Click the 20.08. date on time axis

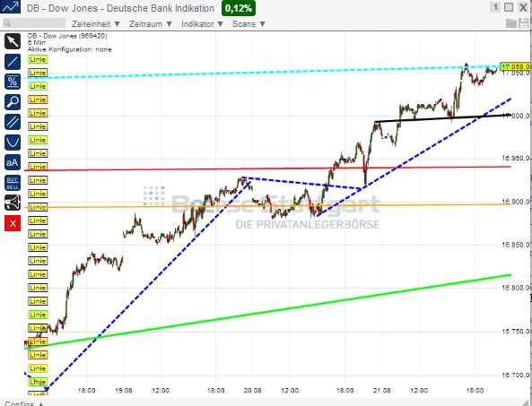tap(253, 391)
